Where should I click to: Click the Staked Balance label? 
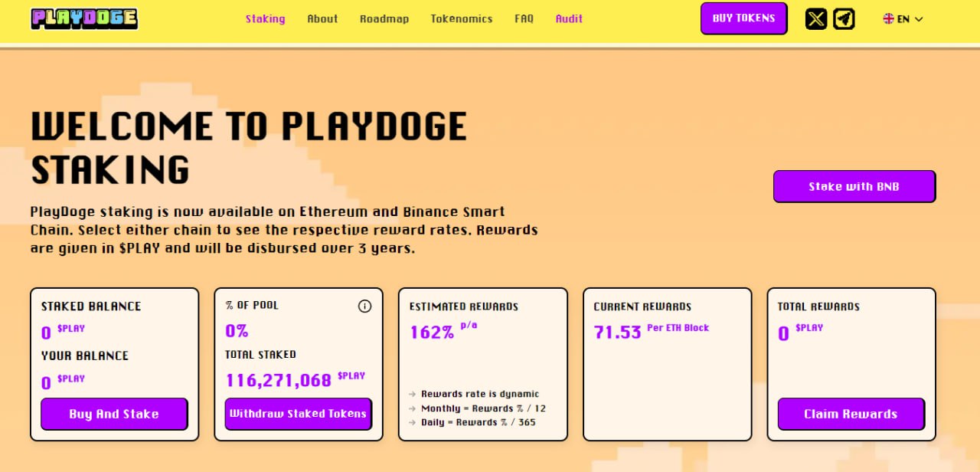coord(91,306)
